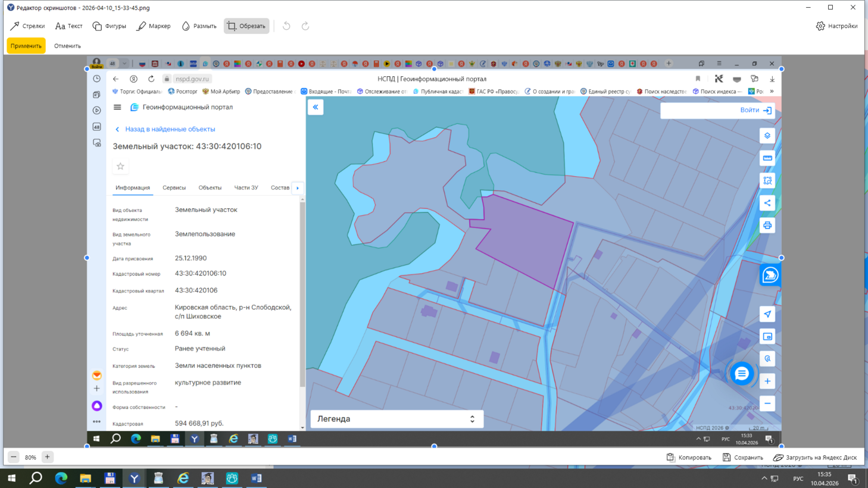
Task: Click Загрузить на Яндекс Диск
Action: [x=815, y=457]
